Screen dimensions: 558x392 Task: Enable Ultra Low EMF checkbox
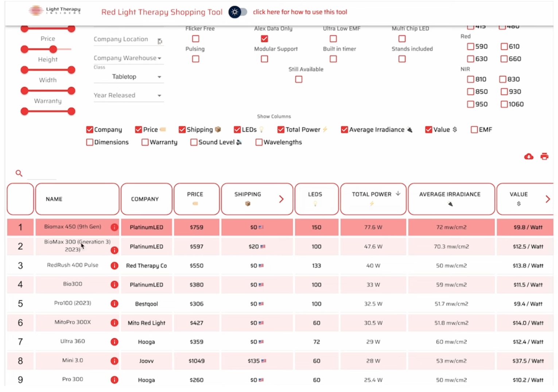pos(333,39)
